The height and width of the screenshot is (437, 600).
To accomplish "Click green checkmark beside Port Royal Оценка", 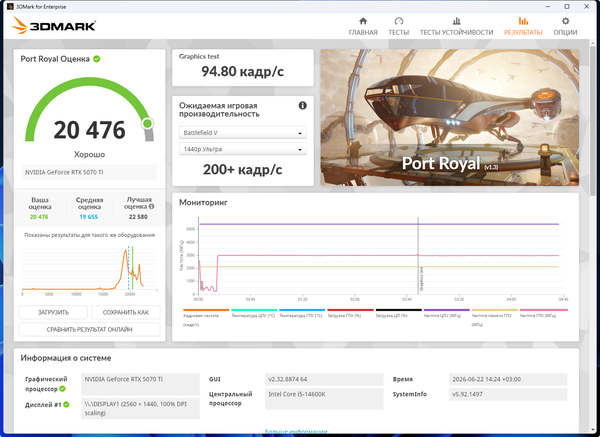I will click(97, 59).
